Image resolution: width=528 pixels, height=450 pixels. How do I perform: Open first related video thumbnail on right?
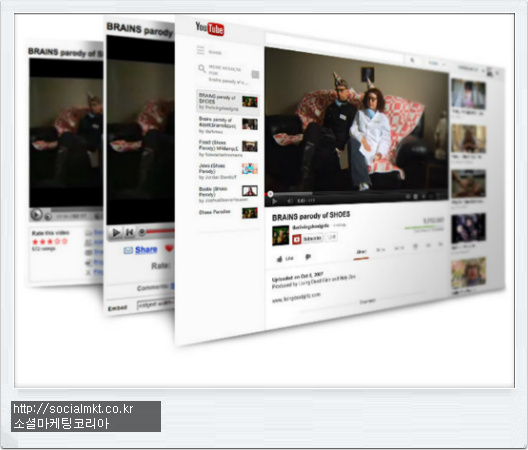pyautogui.click(x=468, y=93)
